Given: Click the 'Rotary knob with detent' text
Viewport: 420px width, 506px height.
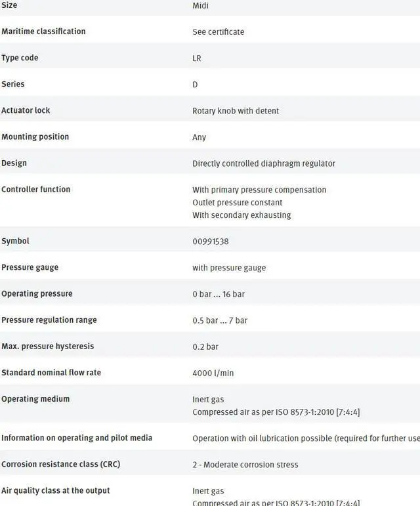Looking at the screenshot, I should (x=236, y=111).
